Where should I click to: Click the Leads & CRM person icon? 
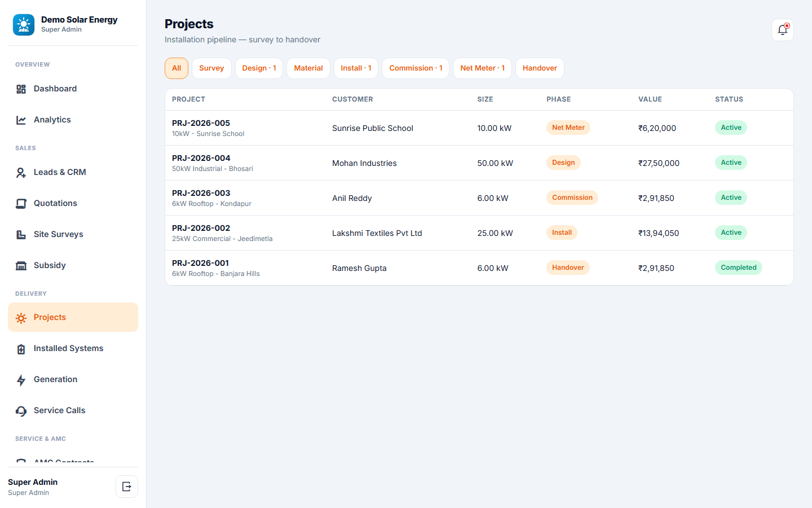point(21,173)
